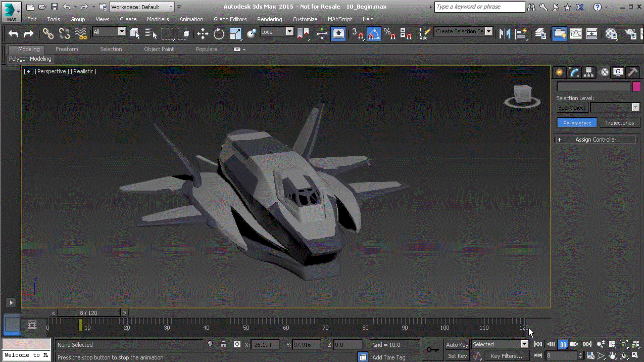Pause the animation playback
644x362 pixels.
pos(563,344)
